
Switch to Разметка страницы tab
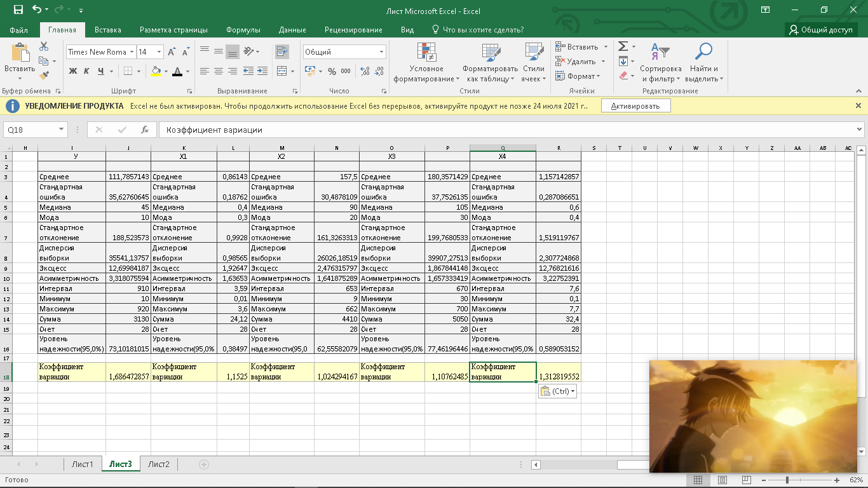click(x=173, y=30)
